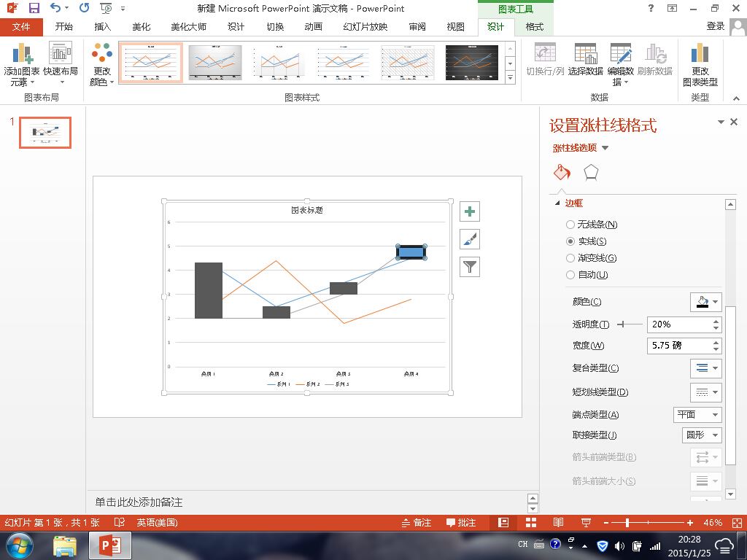Click Sign in (登录)
Viewport: 747px width, 560px height.
point(715,27)
